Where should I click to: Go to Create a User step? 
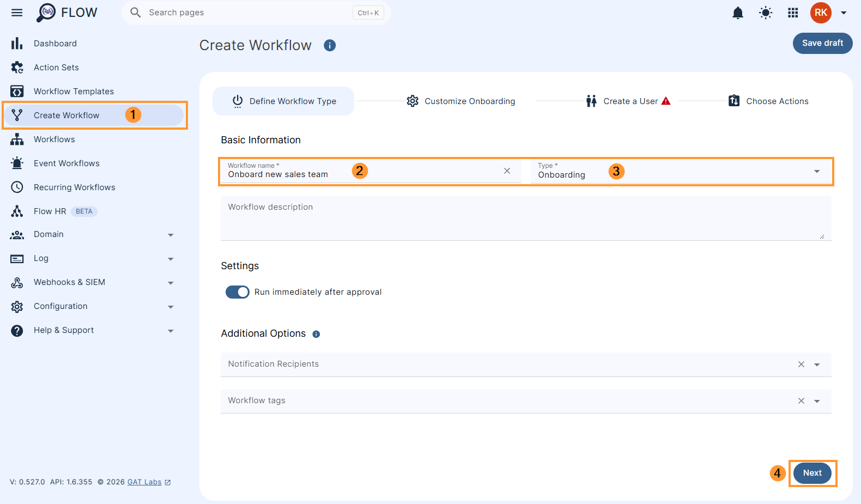(x=628, y=101)
